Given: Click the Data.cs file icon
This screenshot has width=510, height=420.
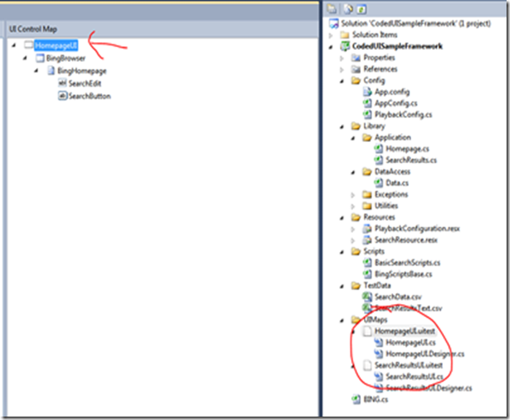Looking at the screenshot, I should pyautogui.click(x=379, y=183).
